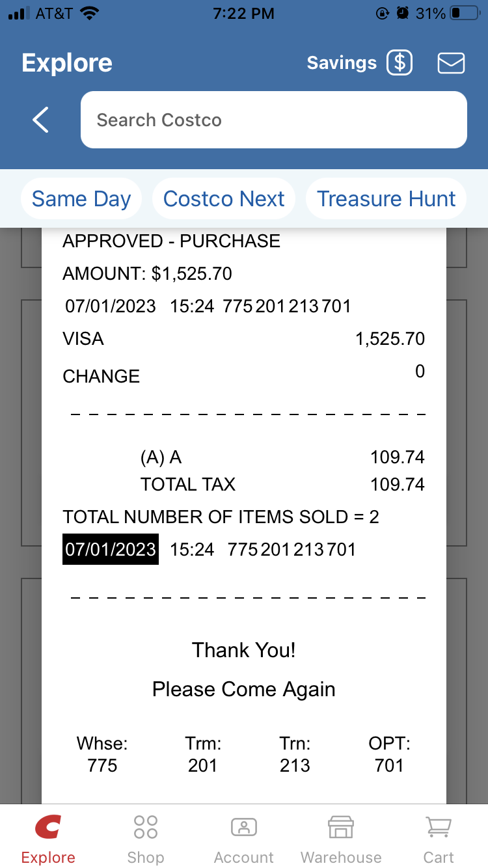Tap the Thank You message
Viewport: 488px width, 868px height.
click(x=244, y=650)
